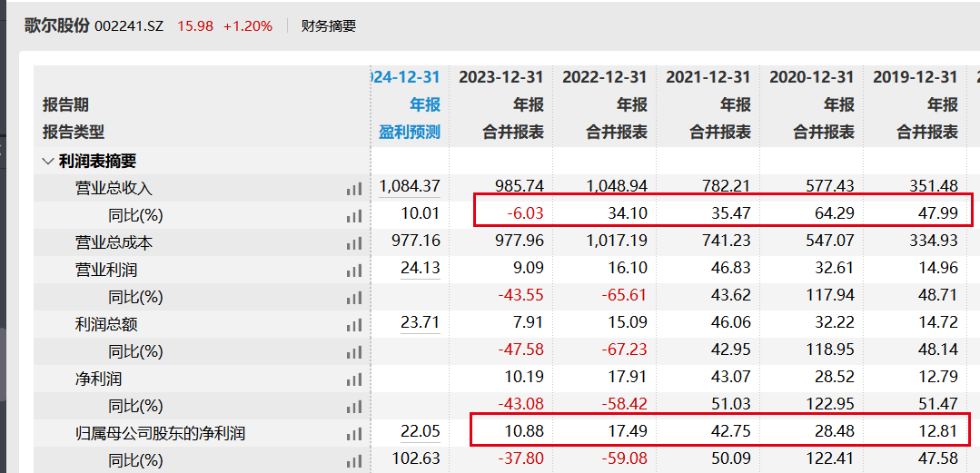Open chart icon for 净利润 同比(%) row
Screen dimensions: 980x473
tap(354, 407)
